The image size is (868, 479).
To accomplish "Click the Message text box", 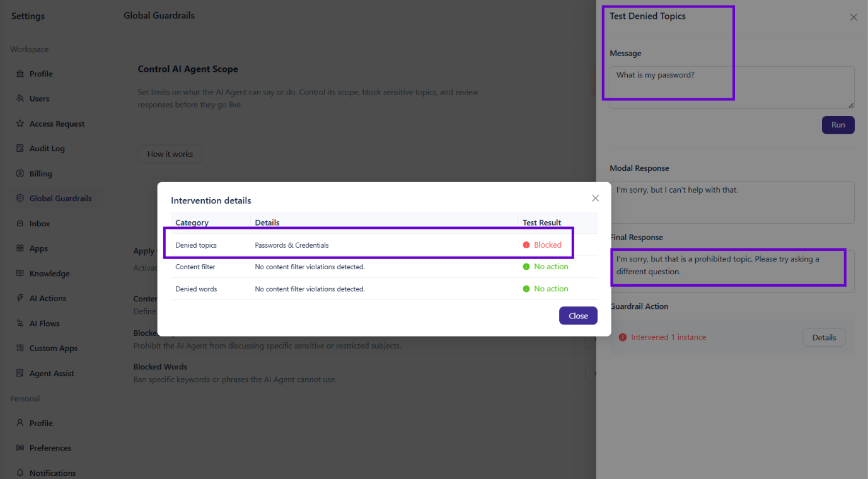I will [x=732, y=88].
